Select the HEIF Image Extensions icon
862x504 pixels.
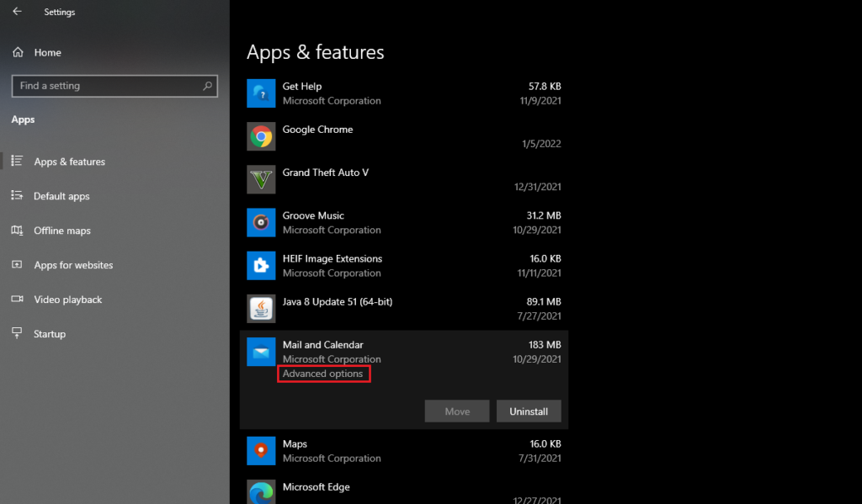(261, 266)
